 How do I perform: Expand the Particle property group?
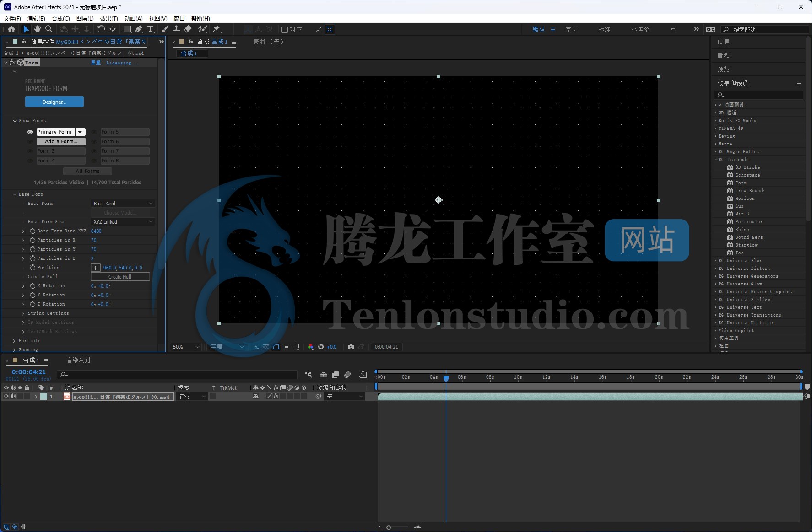14,341
